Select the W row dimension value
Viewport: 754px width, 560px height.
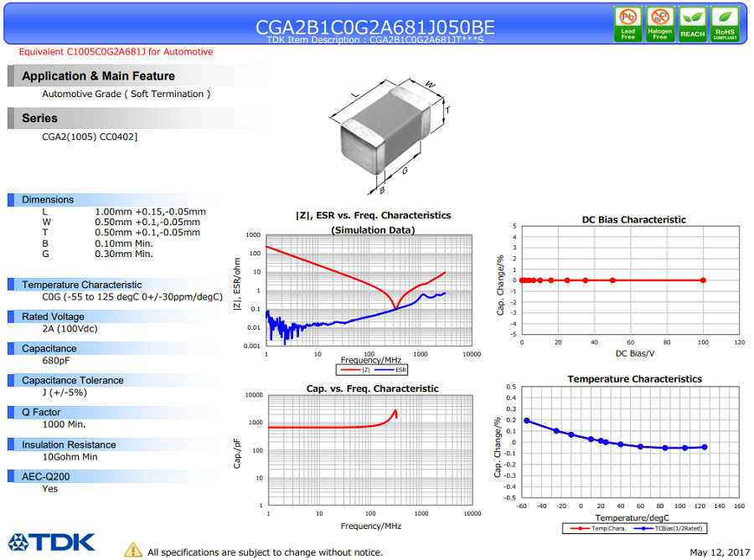click(x=147, y=222)
